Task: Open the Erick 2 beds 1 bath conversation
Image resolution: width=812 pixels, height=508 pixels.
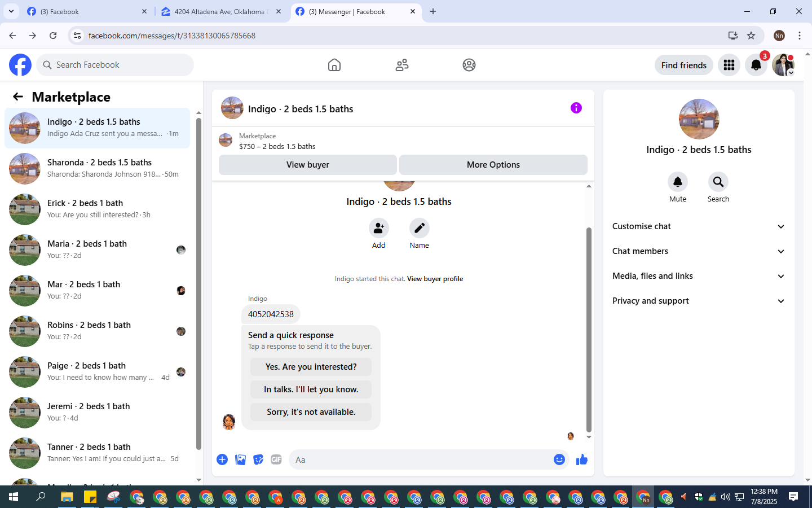Action: [x=97, y=209]
